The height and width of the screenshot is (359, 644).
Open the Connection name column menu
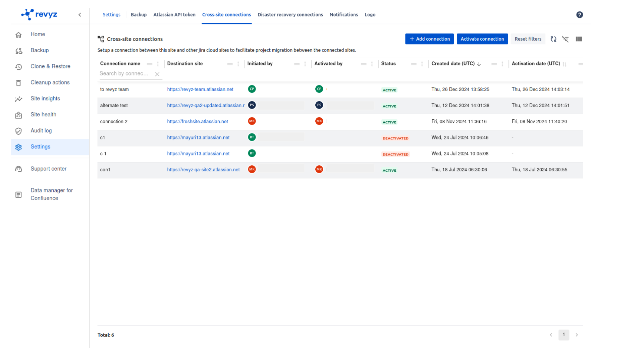(158, 64)
